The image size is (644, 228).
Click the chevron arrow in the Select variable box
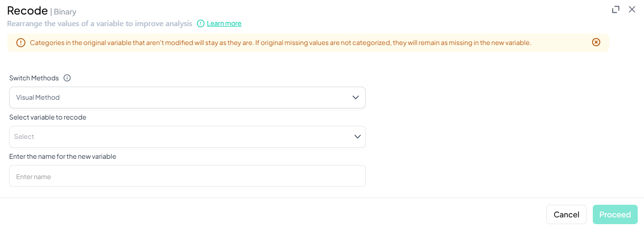[358, 137]
